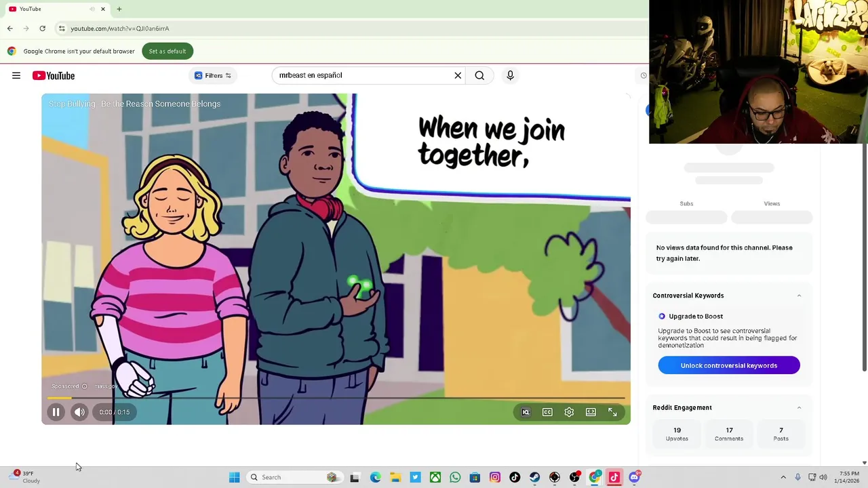Viewport: 868px width, 488px height.
Task: Collapse the Controversial Keywords section
Action: tap(799, 296)
